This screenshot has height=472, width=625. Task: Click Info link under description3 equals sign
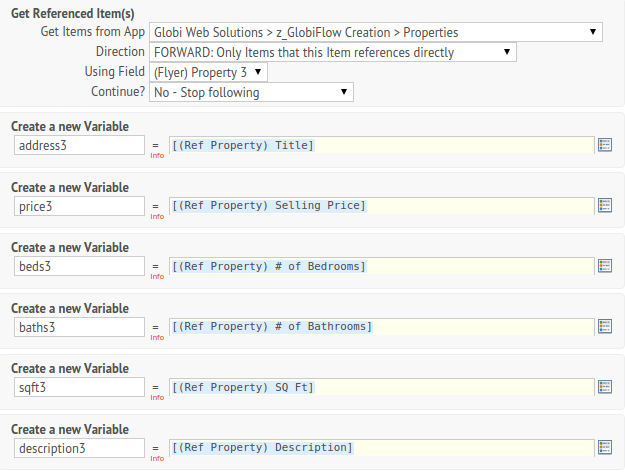[x=157, y=458]
